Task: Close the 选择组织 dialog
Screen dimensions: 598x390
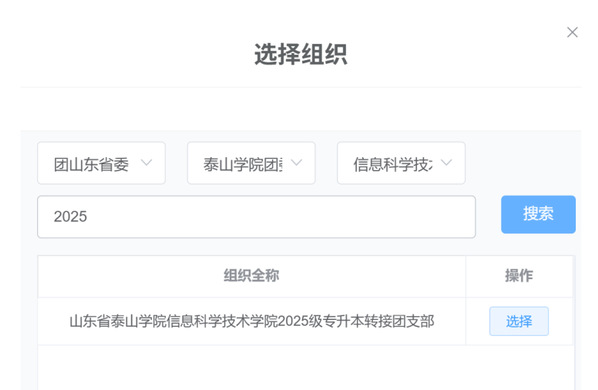Action: (x=572, y=32)
